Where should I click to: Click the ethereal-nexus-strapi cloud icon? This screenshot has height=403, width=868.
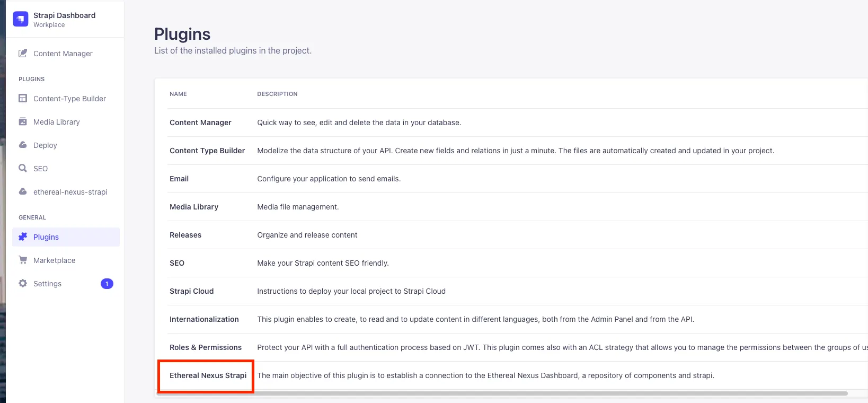[x=23, y=192]
